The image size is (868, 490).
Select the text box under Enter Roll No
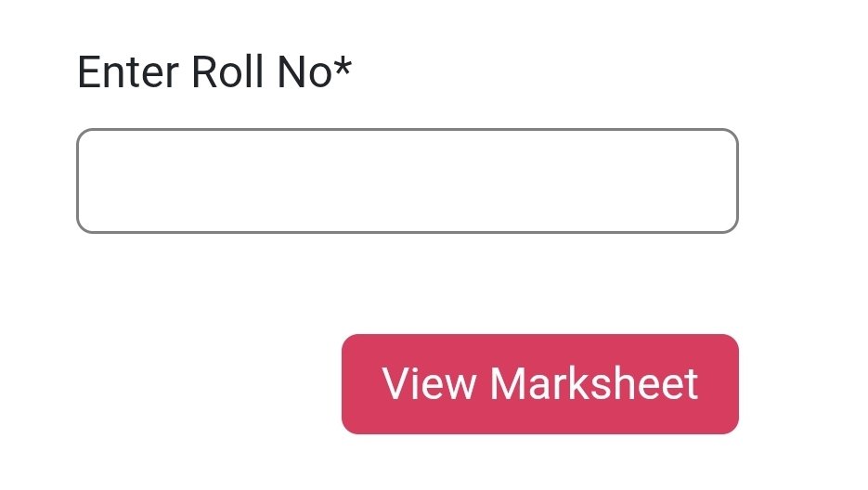pos(407,181)
